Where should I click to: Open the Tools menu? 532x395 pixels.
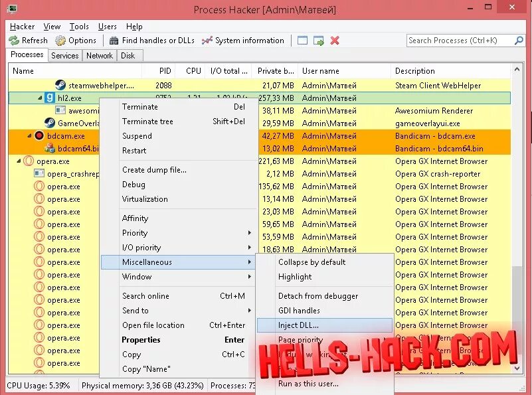(x=79, y=27)
